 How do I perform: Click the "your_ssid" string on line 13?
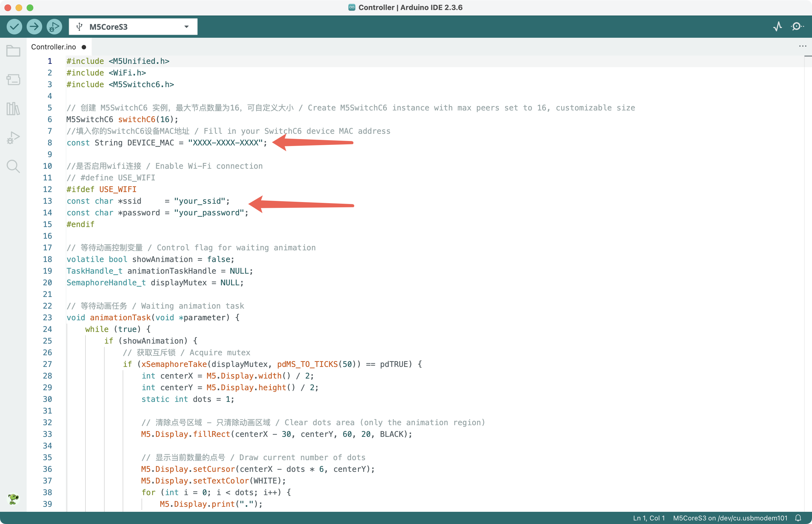pyautogui.click(x=200, y=201)
